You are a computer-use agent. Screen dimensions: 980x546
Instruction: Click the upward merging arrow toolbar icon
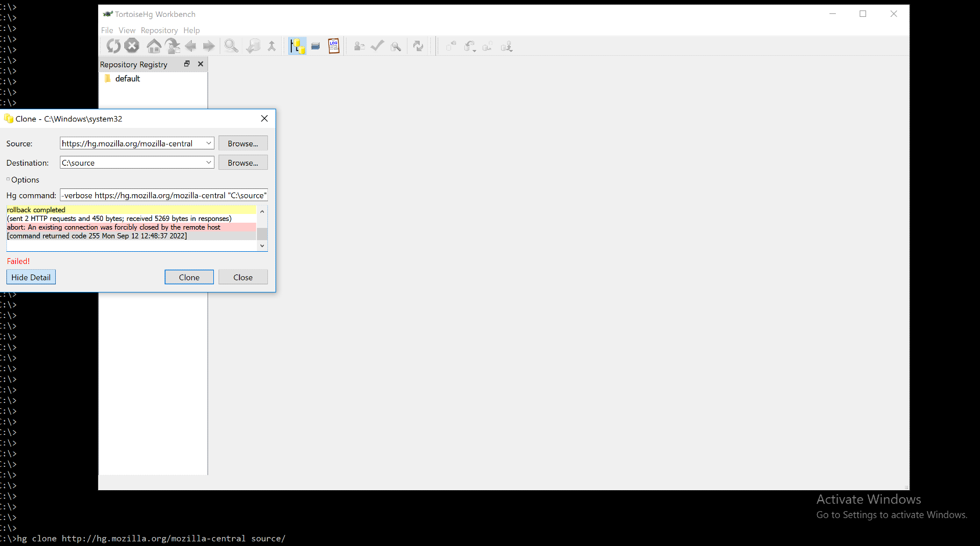271,46
